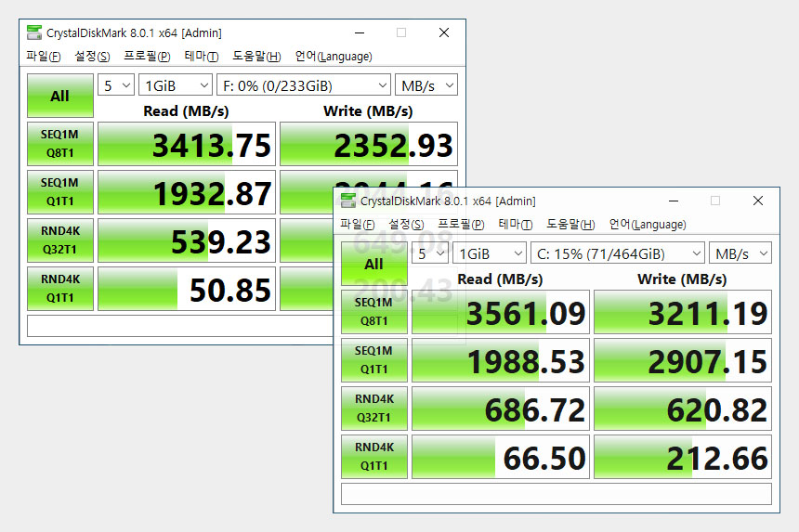The image size is (799, 532).
Task: Open 설정(S) menu in F: drive window
Action: click(x=92, y=56)
